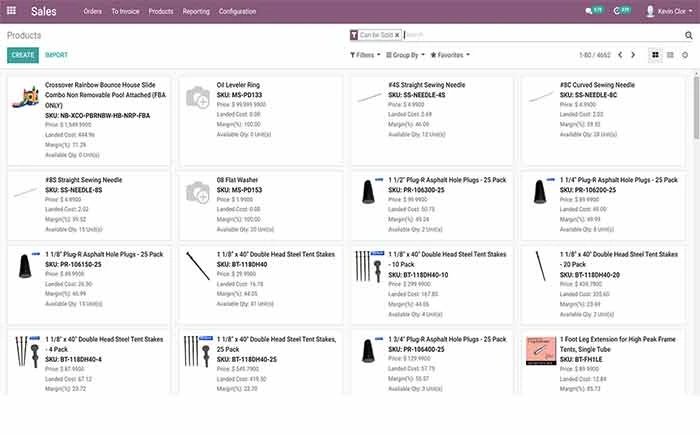Open the Kevin user menu

tap(671, 11)
